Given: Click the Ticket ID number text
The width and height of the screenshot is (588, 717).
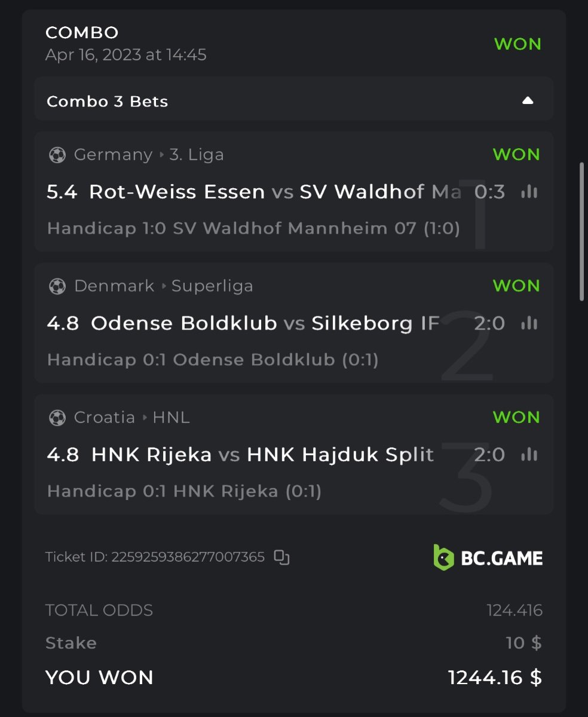Looking at the screenshot, I should 188,557.
